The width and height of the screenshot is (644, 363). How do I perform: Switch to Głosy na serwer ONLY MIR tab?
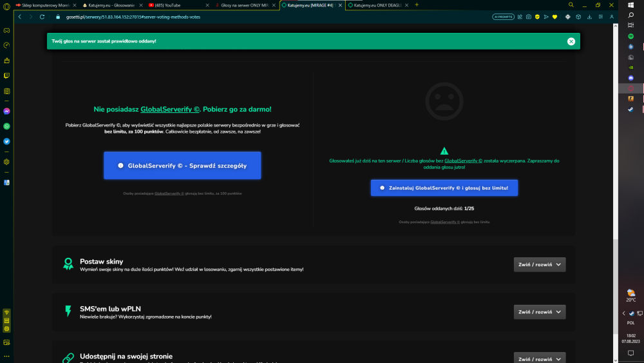(244, 5)
